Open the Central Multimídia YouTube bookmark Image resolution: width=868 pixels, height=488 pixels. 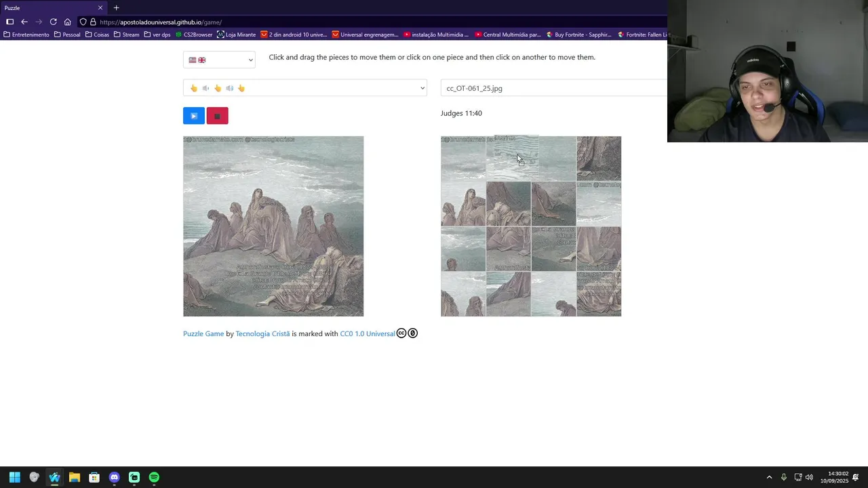[x=508, y=35]
